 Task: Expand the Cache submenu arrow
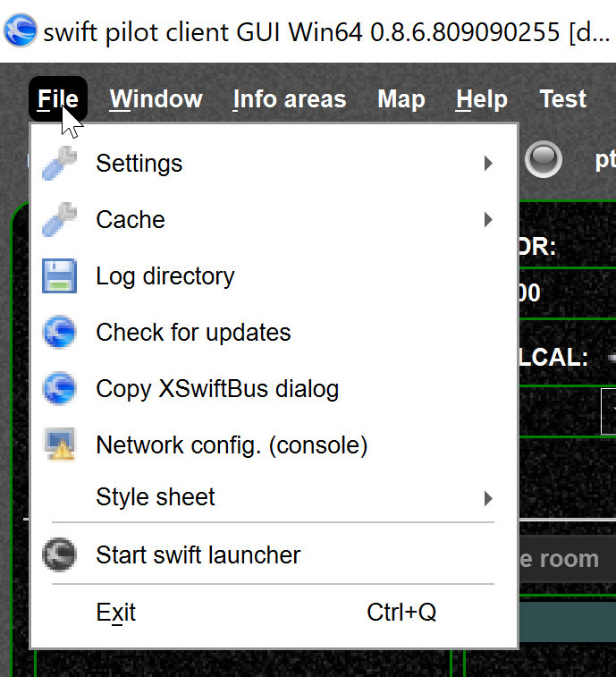coord(488,220)
